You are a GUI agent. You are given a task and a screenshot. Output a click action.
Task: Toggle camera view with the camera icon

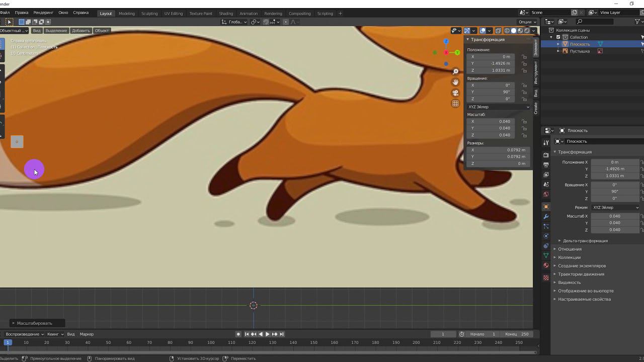pos(455,93)
